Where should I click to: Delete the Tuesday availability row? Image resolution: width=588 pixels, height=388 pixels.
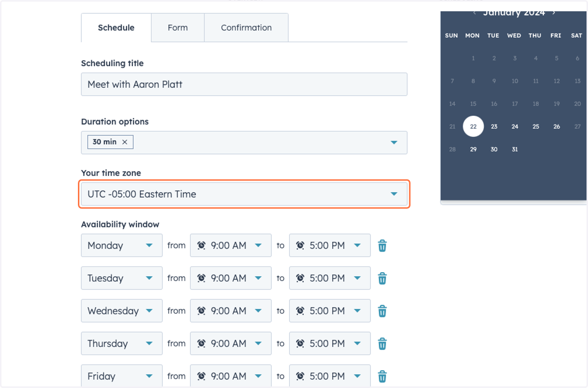click(x=382, y=278)
